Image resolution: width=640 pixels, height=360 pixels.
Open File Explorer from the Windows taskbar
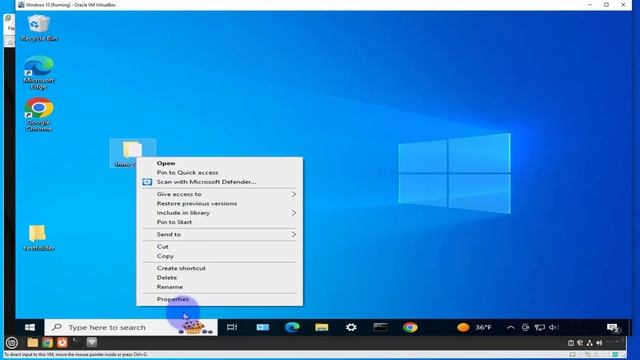(322, 327)
